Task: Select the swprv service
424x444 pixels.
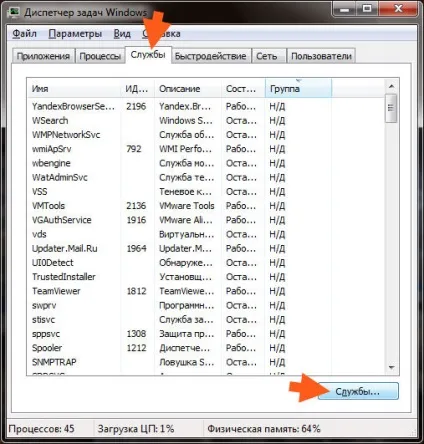Action: 206,305
